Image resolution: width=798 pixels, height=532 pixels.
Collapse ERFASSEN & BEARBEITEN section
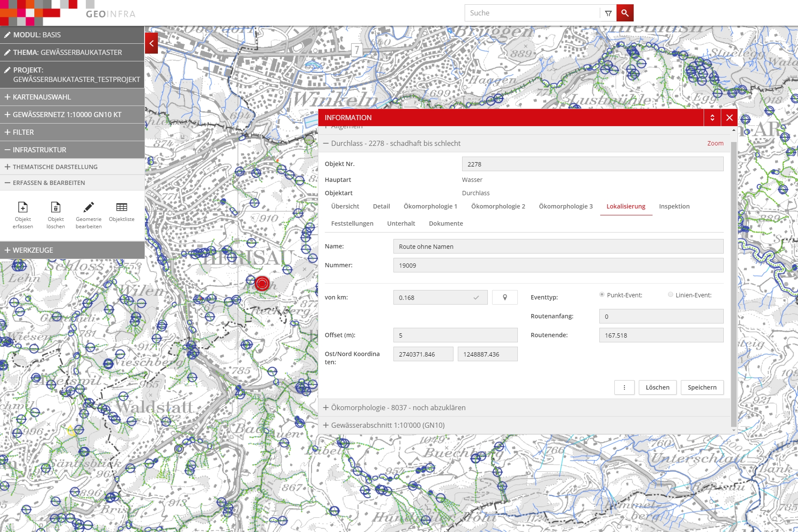click(x=72, y=183)
